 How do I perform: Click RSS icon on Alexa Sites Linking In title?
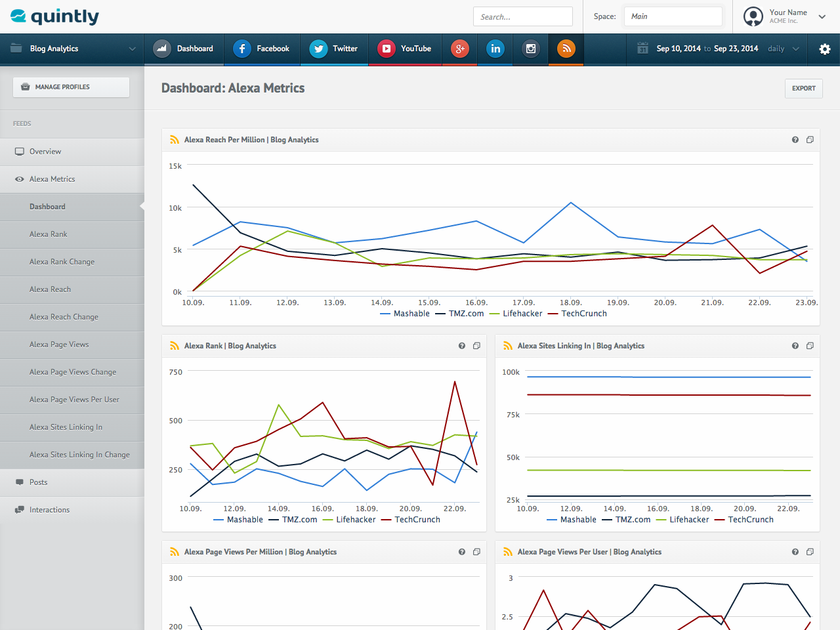pos(508,346)
